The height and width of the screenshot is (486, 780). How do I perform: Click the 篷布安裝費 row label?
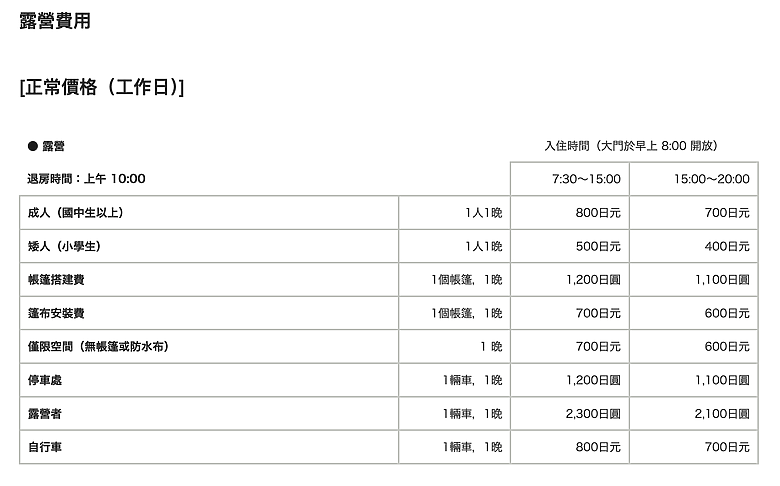click(56, 313)
